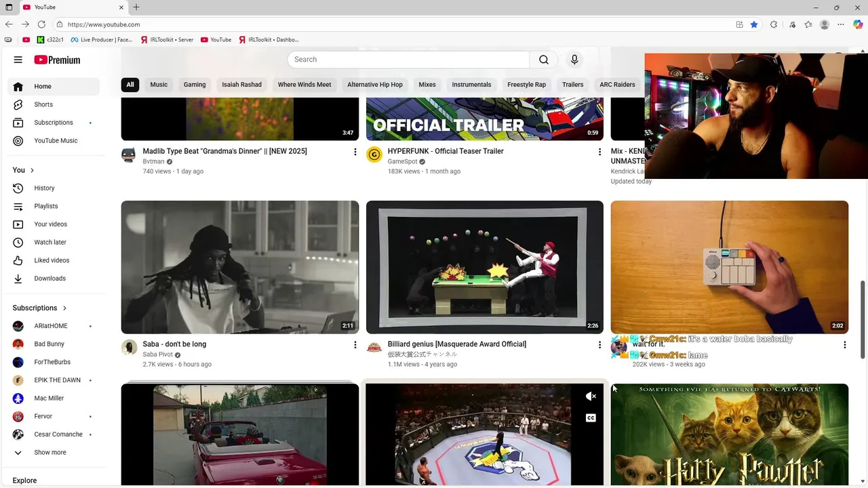Open Shorts from the sidebar

(x=54, y=104)
